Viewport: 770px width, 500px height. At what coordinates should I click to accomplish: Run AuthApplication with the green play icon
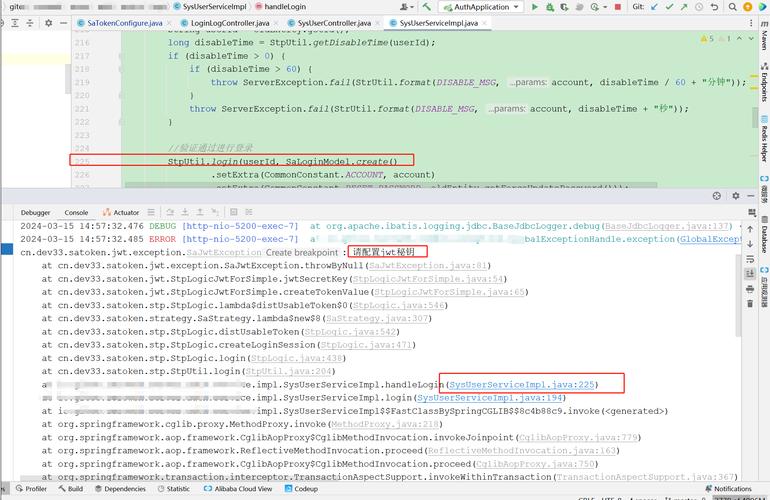(x=535, y=7)
